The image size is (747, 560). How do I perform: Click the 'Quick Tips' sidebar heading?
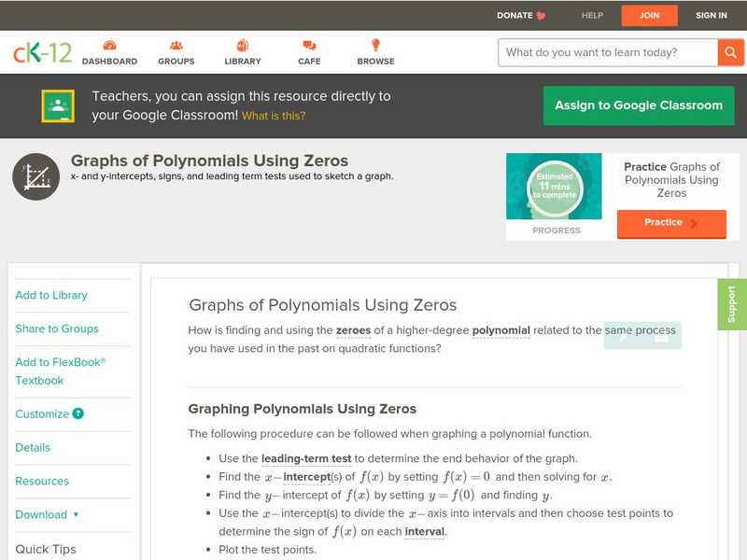click(46, 549)
